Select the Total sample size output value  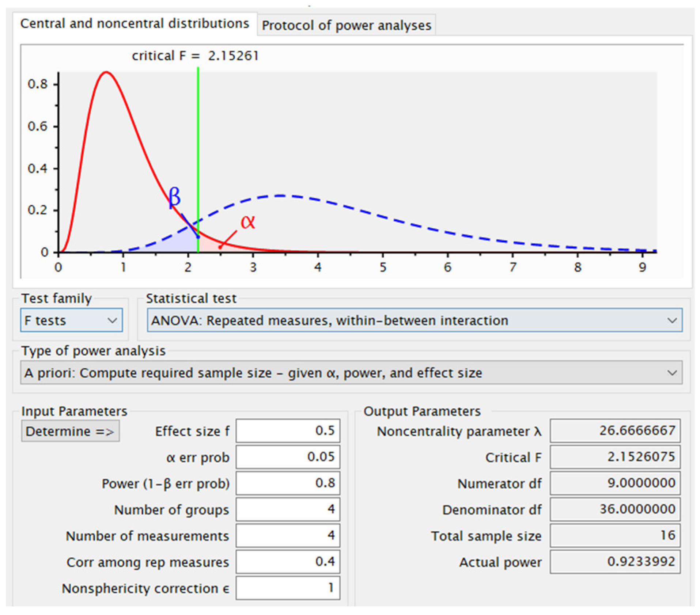(615, 536)
